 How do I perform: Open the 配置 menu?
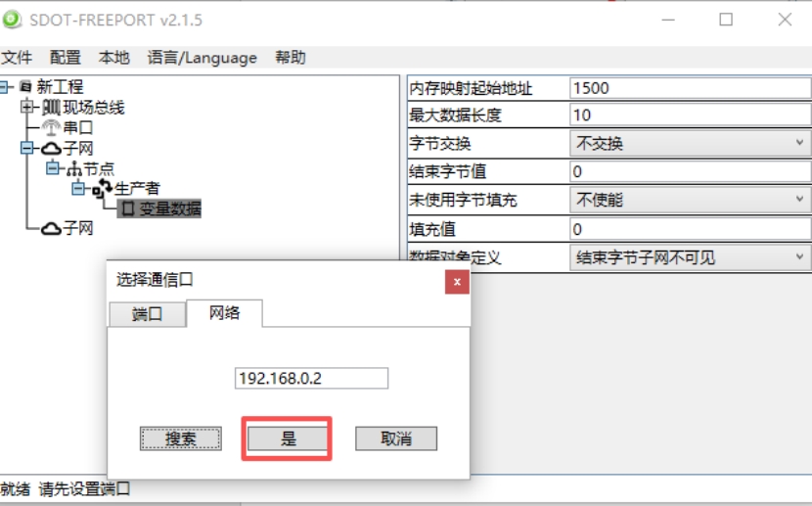tap(66, 57)
